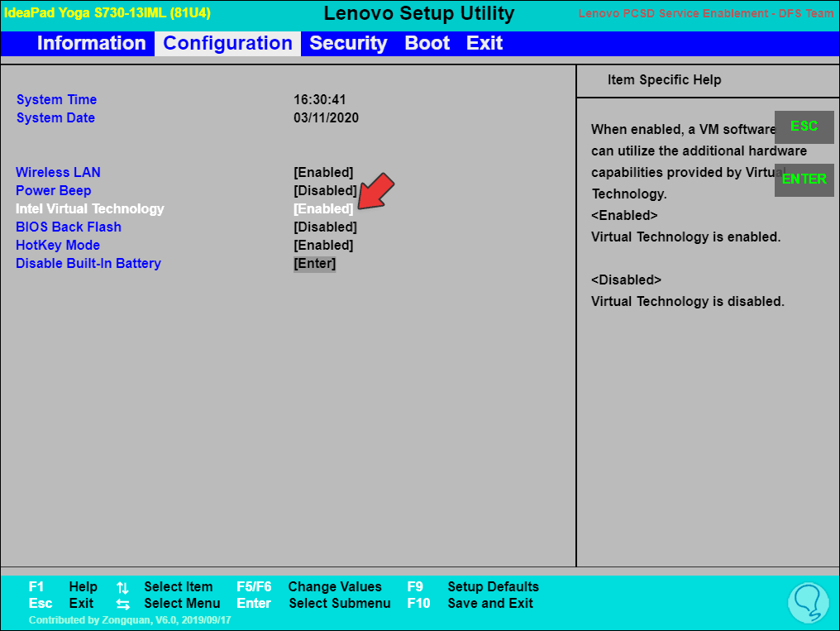Image resolution: width=840 pixels, height=631 pixels.
Task: Click the Enter Select Submenu hint
Action: (x=313, y=604)
